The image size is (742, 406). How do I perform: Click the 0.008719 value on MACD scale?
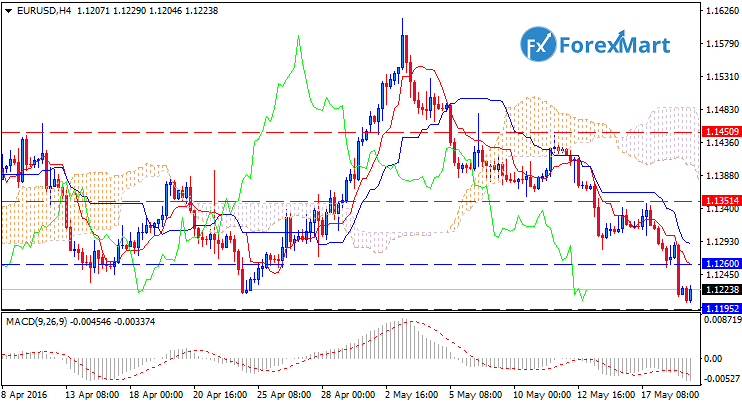(x=720, y=320)
